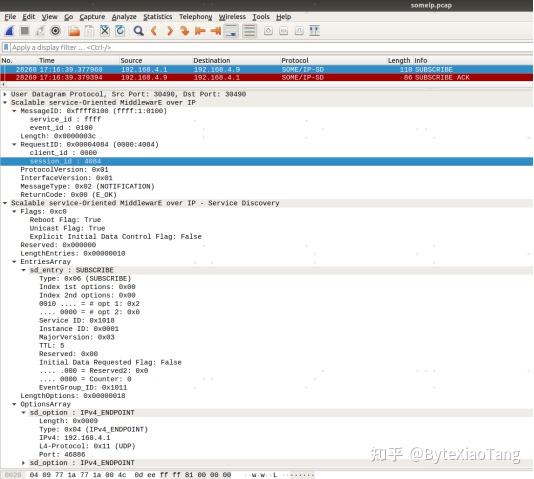
Task: Focus the display filter input field
Action: (271, 47)
